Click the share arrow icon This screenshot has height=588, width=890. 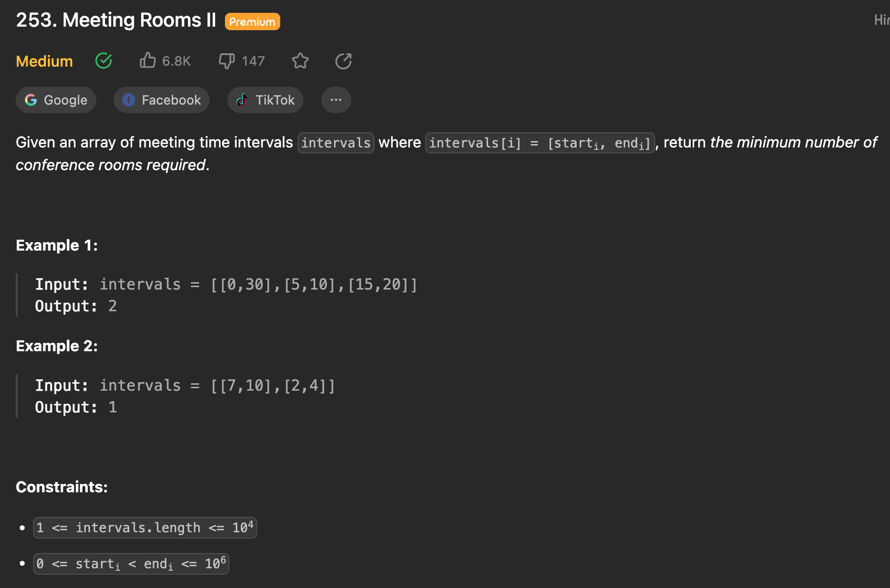pyautogui.click(x=343, y=61)
